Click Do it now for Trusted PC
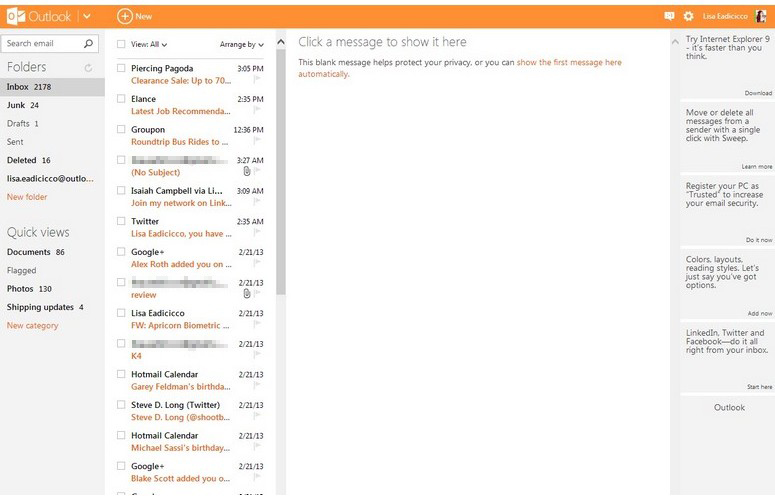This screenshot has height=500, width=775. tap(759, 240)
